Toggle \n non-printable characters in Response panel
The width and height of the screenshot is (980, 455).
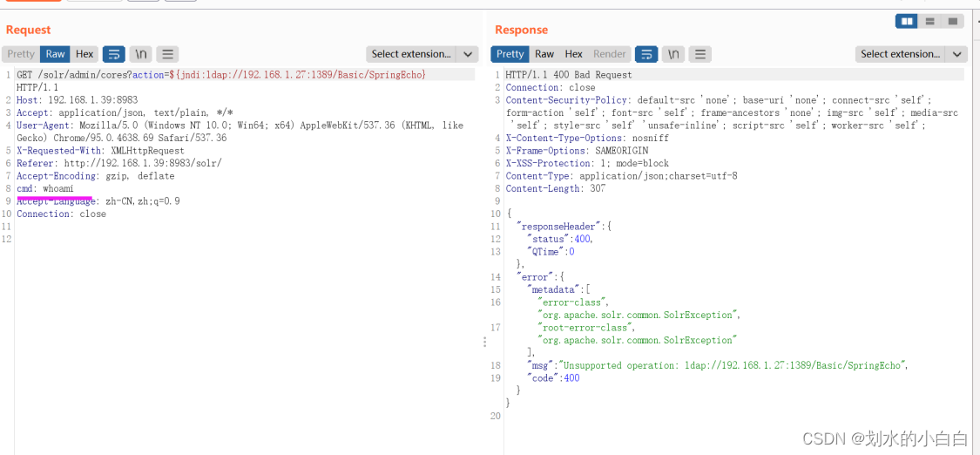(x=673, y=54)
